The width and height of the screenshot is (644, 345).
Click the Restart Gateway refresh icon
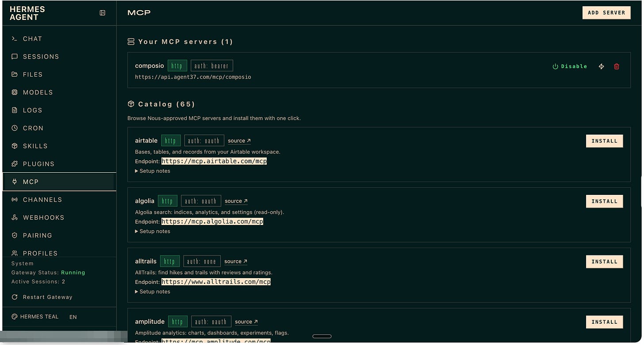coord(15,297)
